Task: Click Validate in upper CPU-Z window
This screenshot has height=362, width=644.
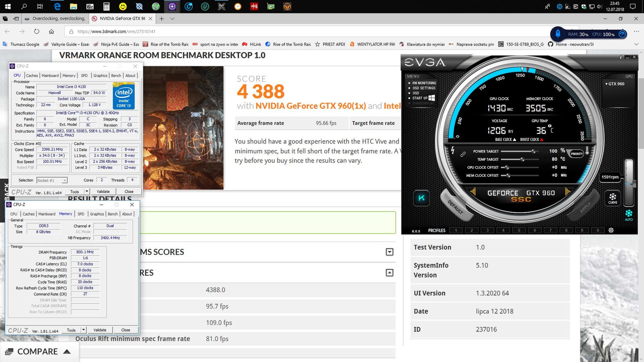Action: [x=103, y=191]
